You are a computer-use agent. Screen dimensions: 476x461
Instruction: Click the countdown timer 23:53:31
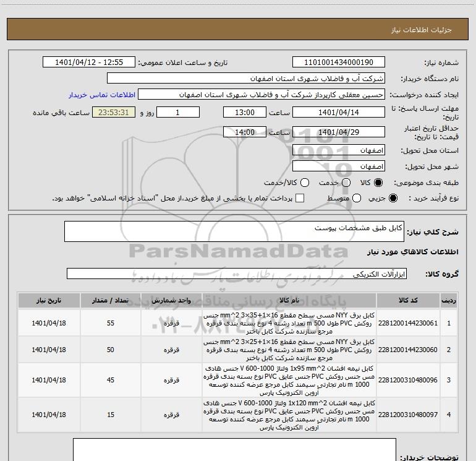tap(114, 112)
